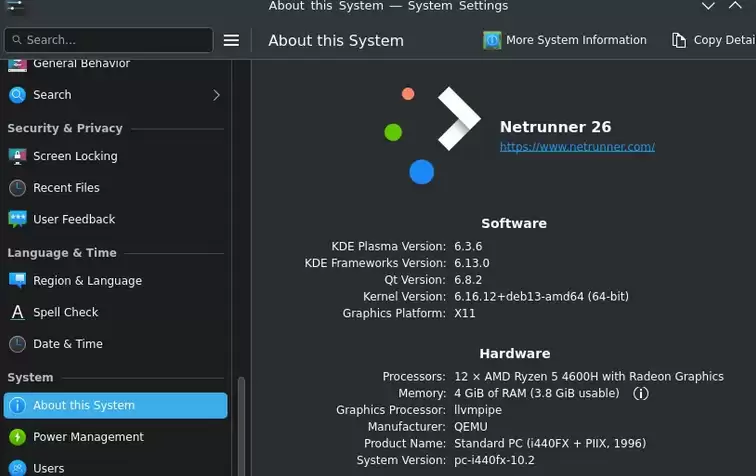Click the More System Information icon
This screenshot has height=476, width=756.
point(492,41)
